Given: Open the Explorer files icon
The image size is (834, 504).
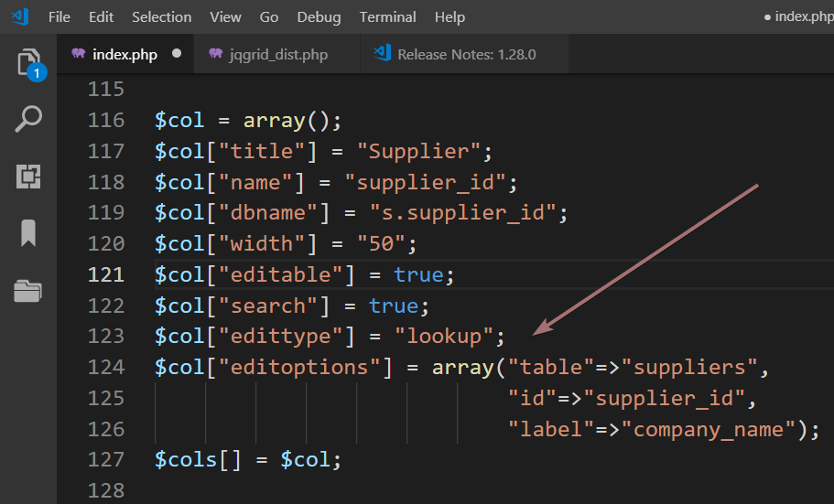Looking at the screenshot, I should click(x=28, y=63).
